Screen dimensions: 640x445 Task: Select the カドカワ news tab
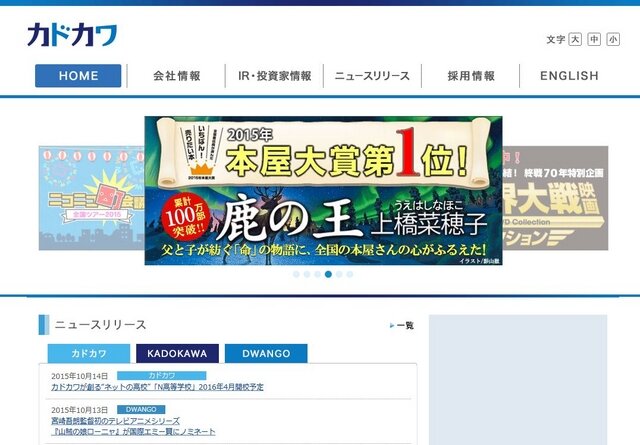[89, 354]
